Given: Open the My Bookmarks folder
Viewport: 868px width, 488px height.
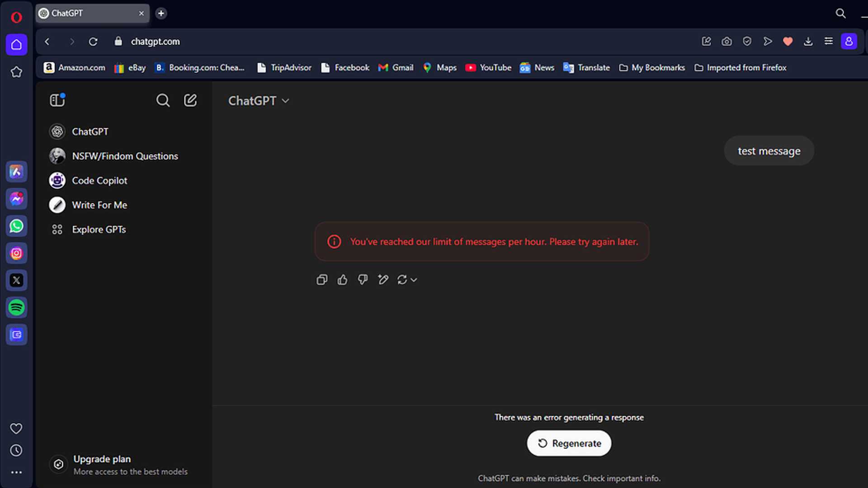Looking at the screenshot, I should point(652,68).
